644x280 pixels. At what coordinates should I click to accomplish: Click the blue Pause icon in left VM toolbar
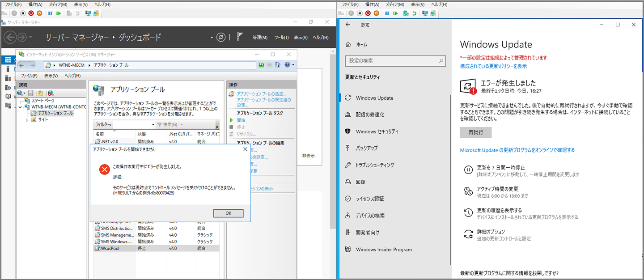50,13
